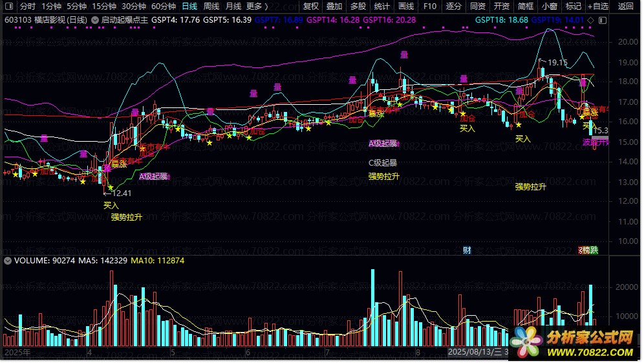Switch to the 分时 chart tab

tap(28, 6)
